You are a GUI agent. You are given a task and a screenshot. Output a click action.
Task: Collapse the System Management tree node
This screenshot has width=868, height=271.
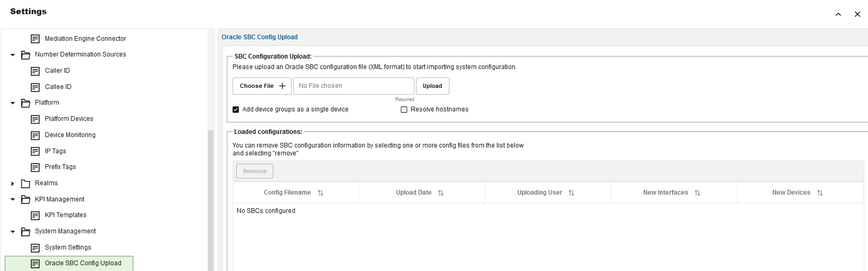(13, 232)
